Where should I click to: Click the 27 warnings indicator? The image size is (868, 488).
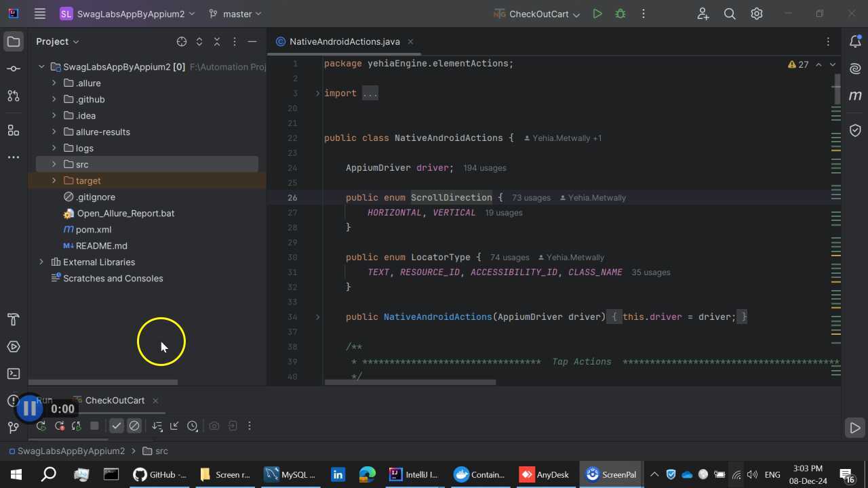point(798,64)
